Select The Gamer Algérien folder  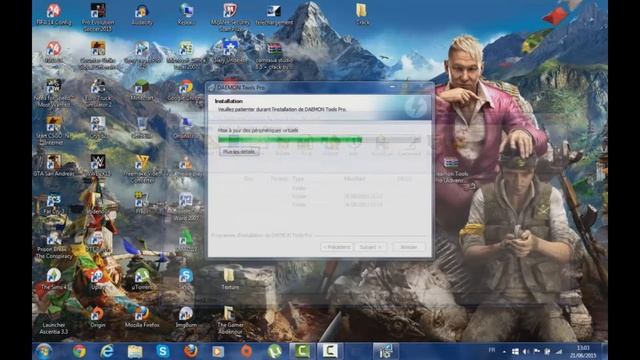coord(230,321)
